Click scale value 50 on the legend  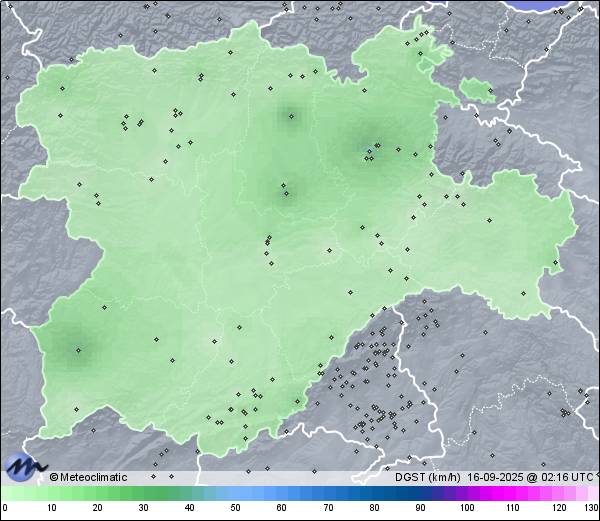(235, 508)
